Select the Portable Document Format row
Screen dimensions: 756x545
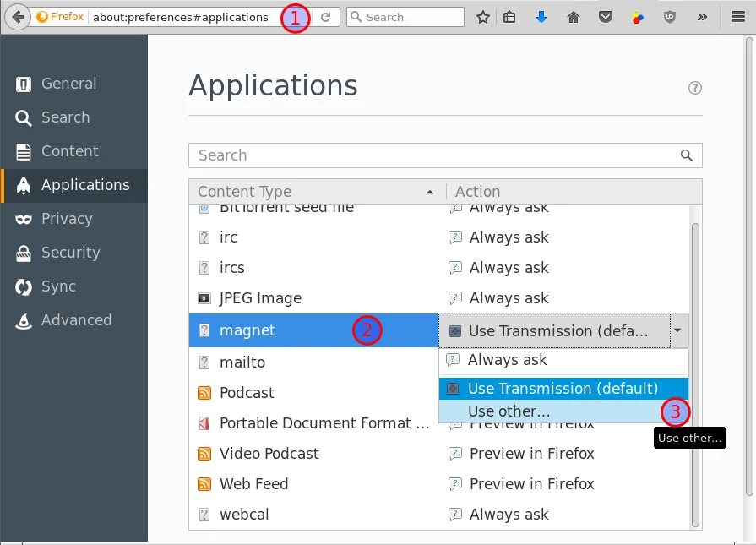tap(313, 423)
